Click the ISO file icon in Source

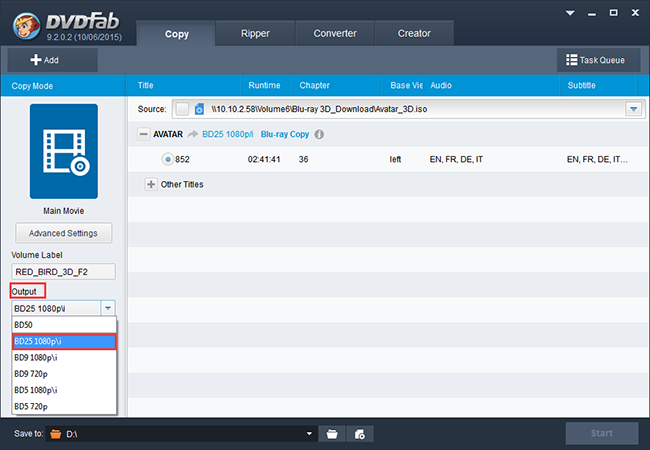click(x=199, y=109)
